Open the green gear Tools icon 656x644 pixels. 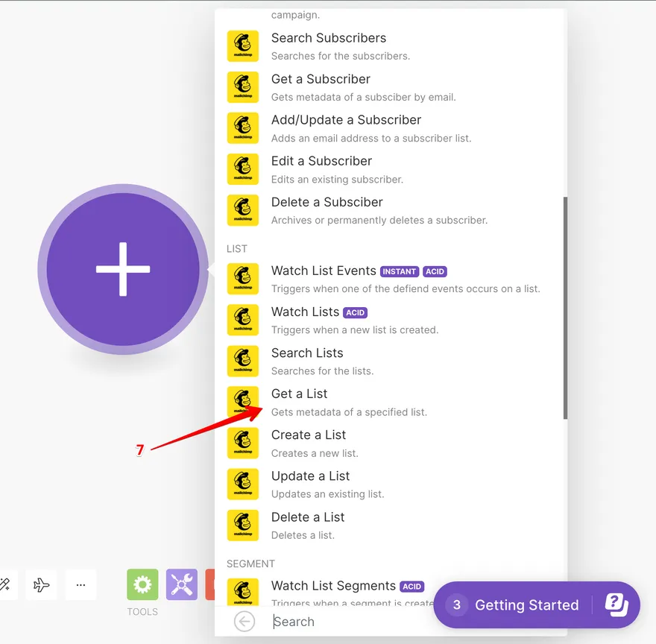pos(142,585)
